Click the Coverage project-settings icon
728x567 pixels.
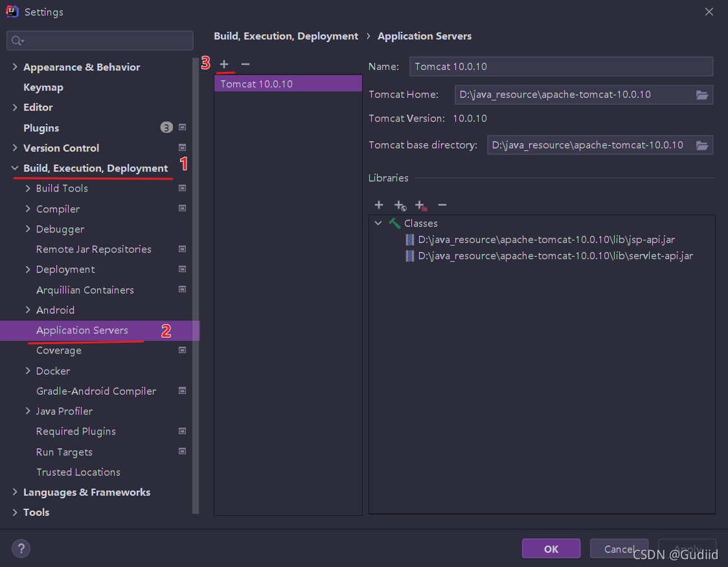[x=183, y=350]
